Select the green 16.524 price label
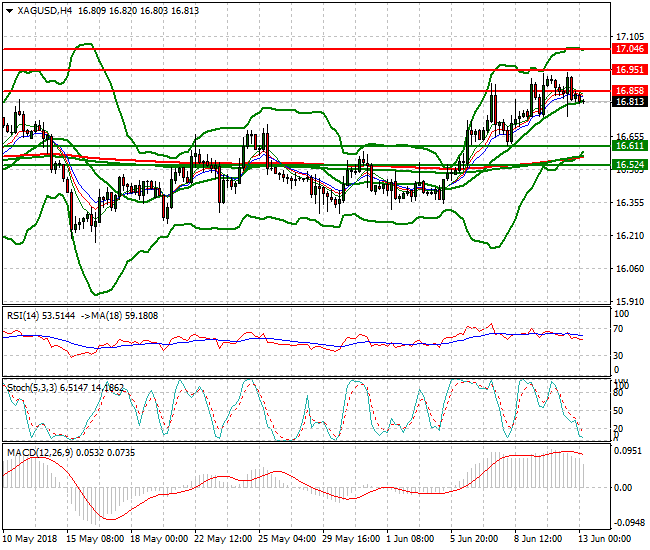This screenshot has height=550, width=650. (630, 165)
